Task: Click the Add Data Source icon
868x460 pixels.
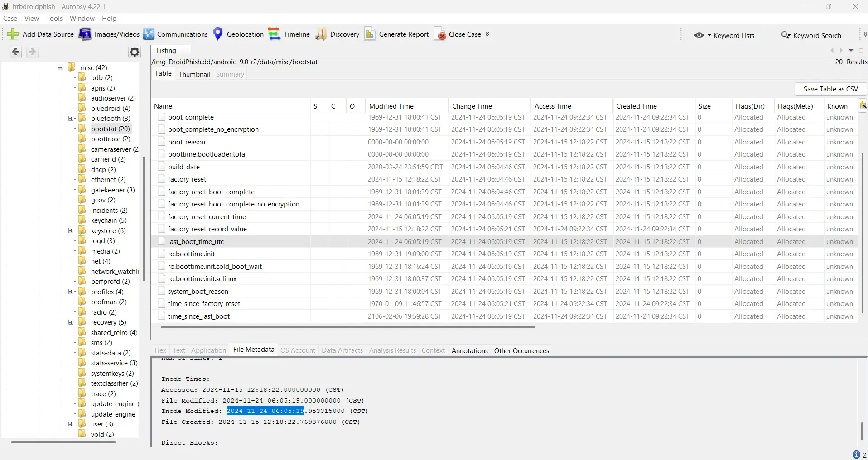Action: (13, 34)
